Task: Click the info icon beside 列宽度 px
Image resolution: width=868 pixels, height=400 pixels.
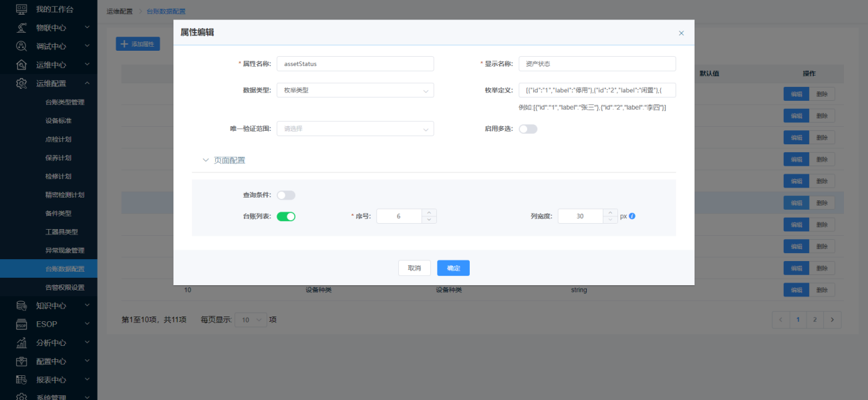Action: 631,216
